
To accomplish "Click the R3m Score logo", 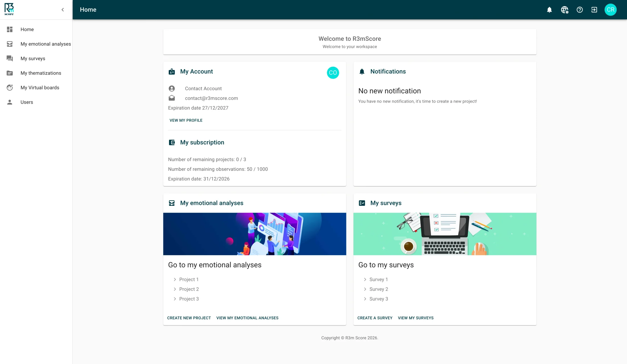I will 9,9.
